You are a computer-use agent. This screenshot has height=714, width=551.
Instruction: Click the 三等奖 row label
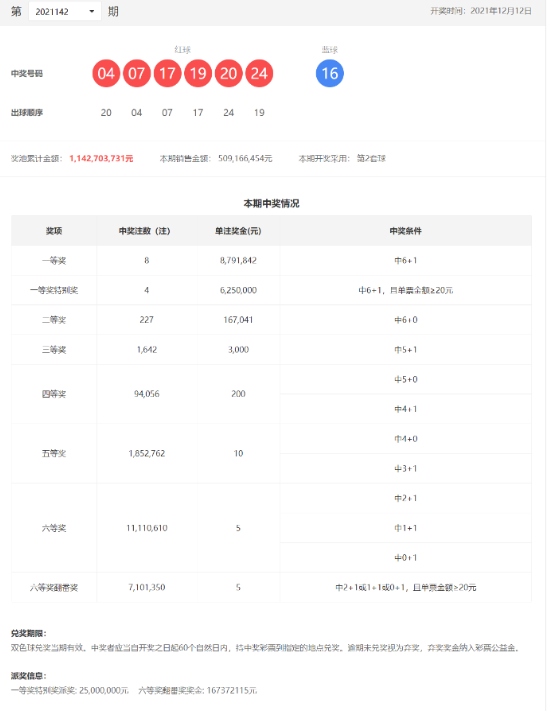[54, 350]
